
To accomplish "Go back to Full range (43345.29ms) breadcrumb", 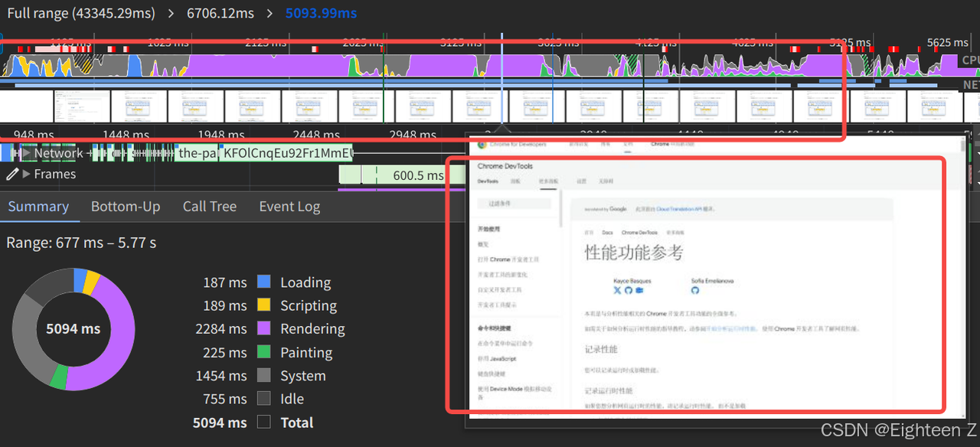I will (81, 13).
